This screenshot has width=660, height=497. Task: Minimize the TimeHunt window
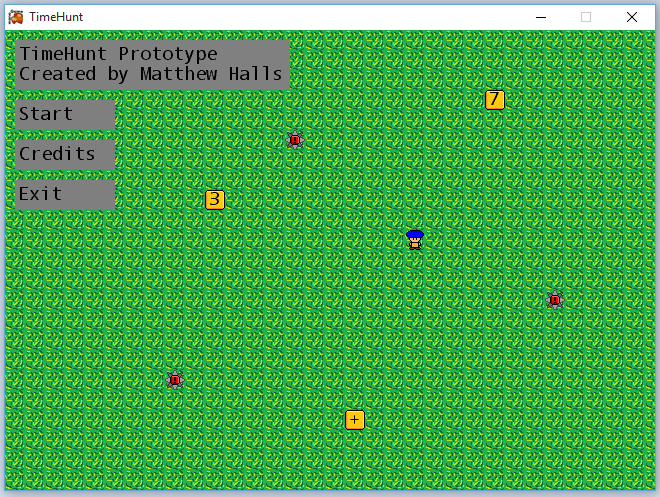pos(541,17)
